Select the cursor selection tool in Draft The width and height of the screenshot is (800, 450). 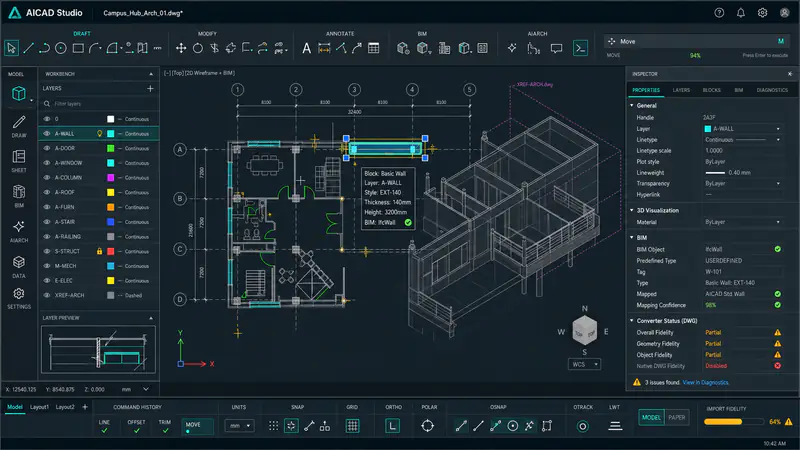11,48
